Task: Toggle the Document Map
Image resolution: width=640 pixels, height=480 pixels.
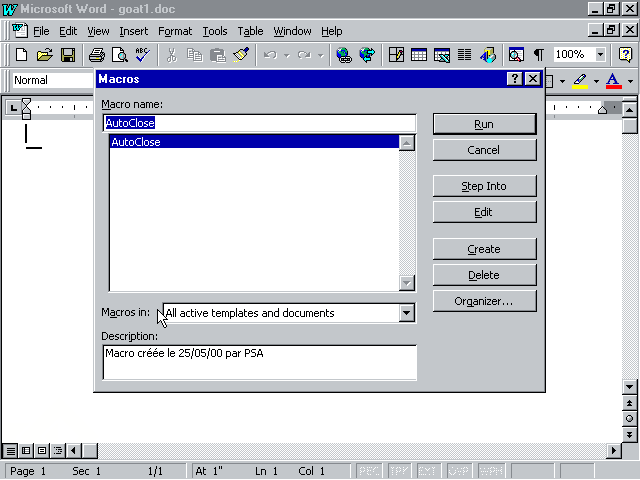Action: click(516, 55)
